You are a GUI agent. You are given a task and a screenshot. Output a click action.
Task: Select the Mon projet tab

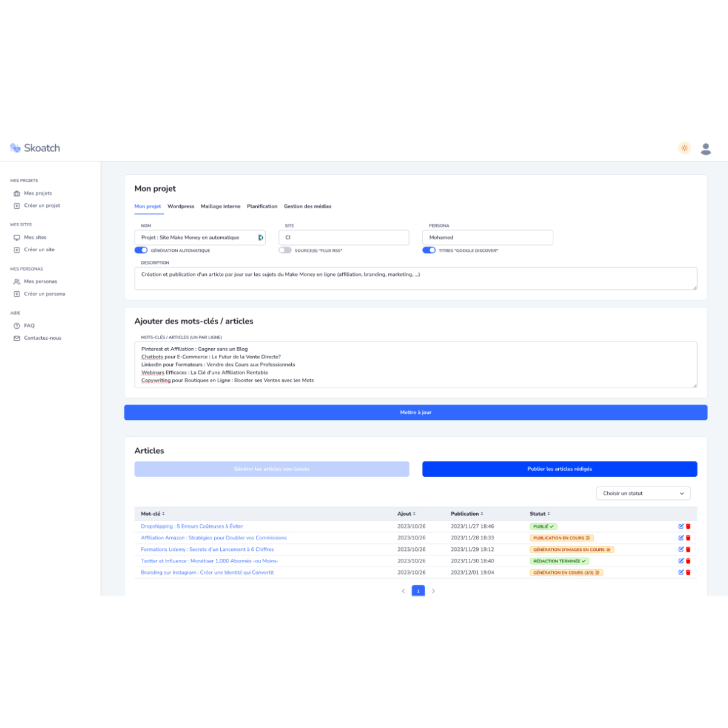click(x=147, y=206)
